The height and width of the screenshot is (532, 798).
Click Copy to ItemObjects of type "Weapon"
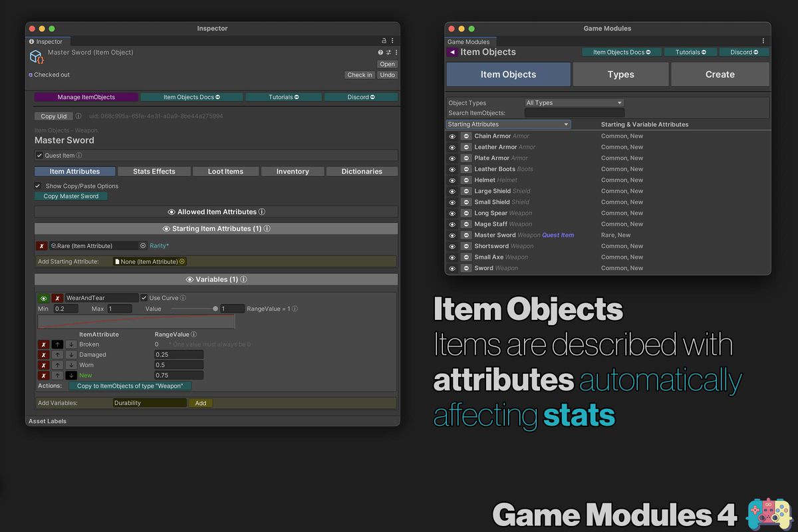pos(130,386)
